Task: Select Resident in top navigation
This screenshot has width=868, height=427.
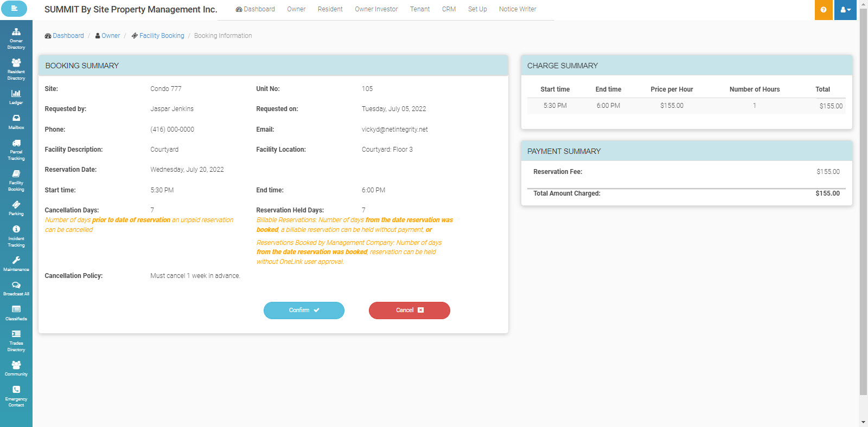Action: click(x=330, y=9)
